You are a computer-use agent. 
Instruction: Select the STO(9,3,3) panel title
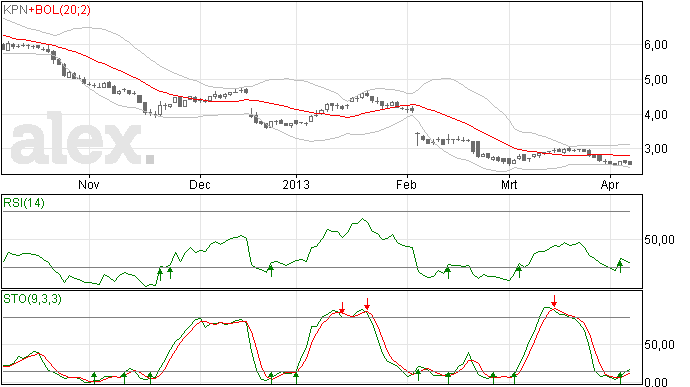click(x=32, y=299)
